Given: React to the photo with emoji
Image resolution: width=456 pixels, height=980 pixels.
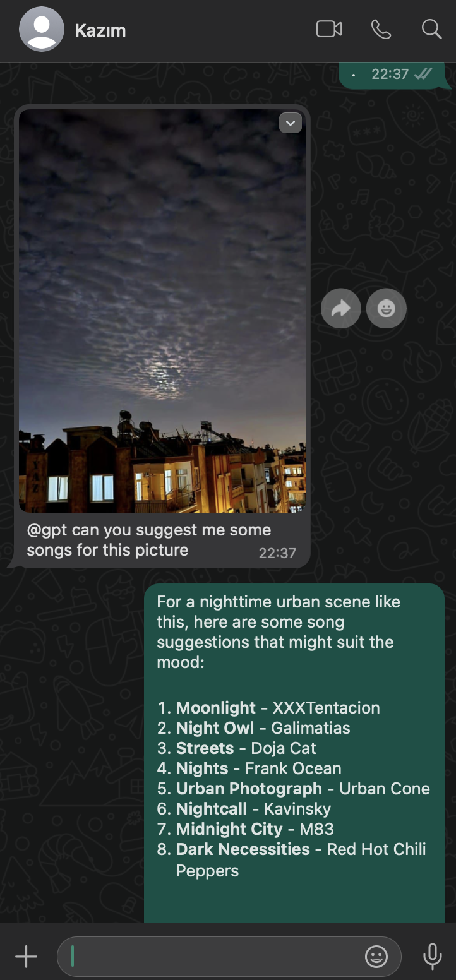Looking at the screenshot, I should coord(387,308).
